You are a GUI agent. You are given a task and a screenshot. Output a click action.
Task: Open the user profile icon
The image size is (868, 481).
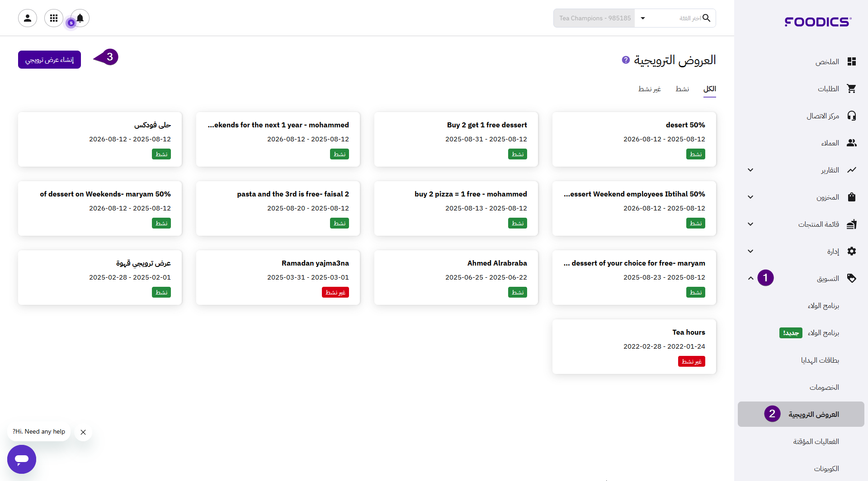pyautogui.click(x=28, y=18)
